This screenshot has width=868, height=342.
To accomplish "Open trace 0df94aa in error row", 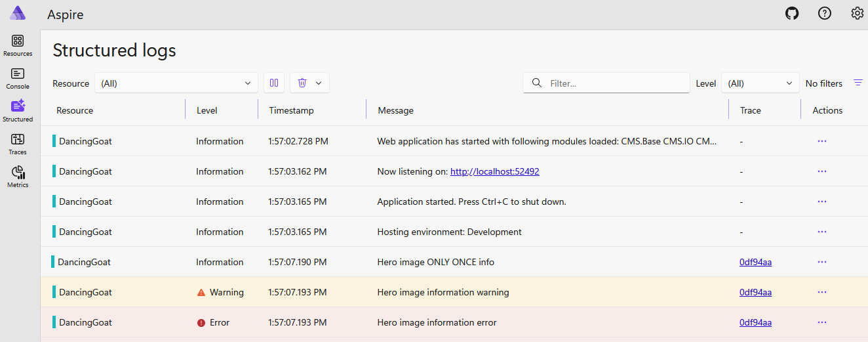I will 755,322.
